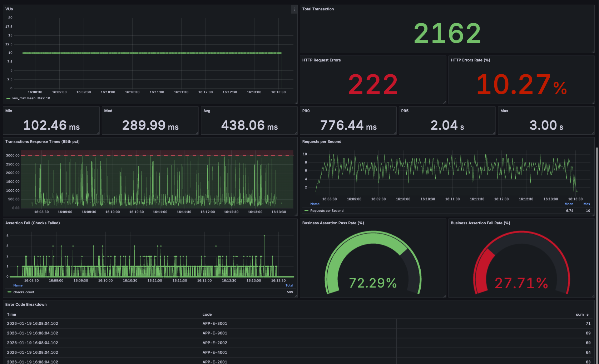Select the APP-E-2001 code cell
The height and width of the screenshot is (364, 599).
pyautogui.click(x=215, y=362)
